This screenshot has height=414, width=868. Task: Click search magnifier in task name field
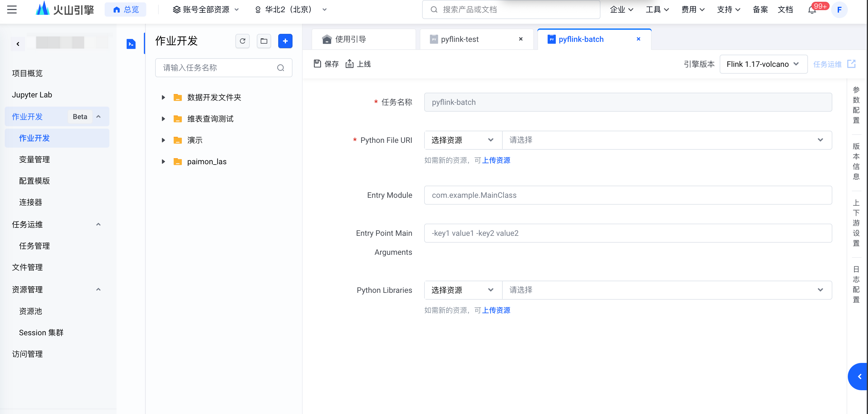(x=281, y=68)
